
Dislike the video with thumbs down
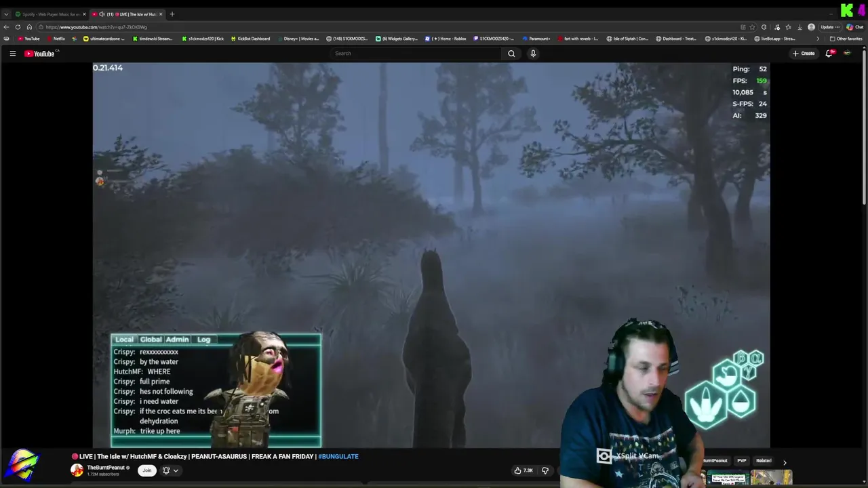[x=545, y=470]
